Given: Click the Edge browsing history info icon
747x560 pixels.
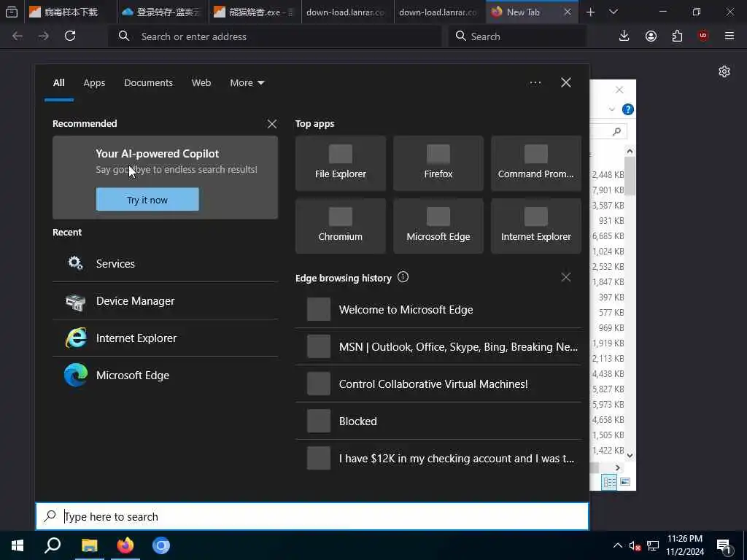Looking at the screenshot, I should pos(403,277).
